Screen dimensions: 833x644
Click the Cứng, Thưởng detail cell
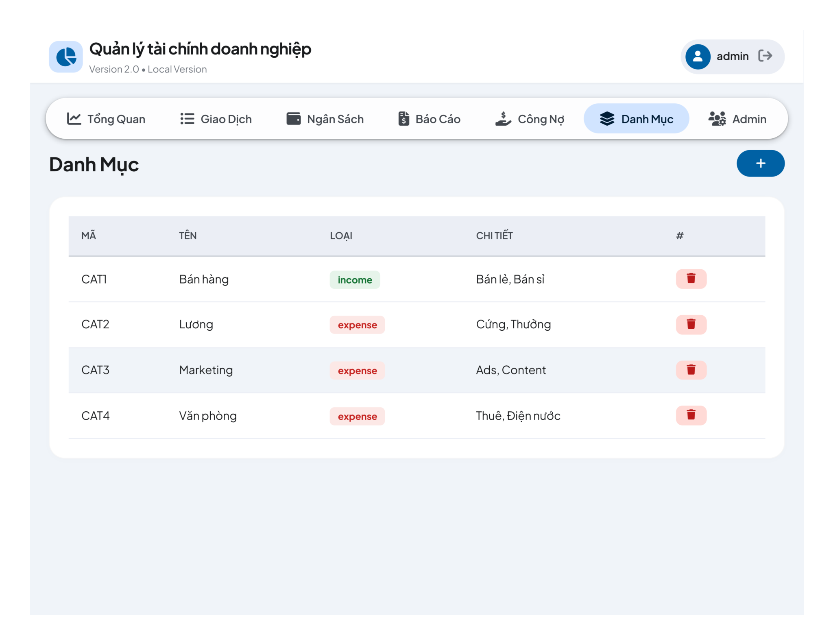[513, 324]
